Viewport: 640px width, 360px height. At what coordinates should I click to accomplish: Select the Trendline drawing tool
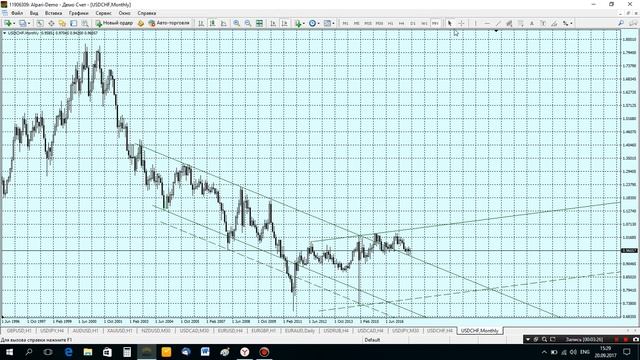[498, 23]
